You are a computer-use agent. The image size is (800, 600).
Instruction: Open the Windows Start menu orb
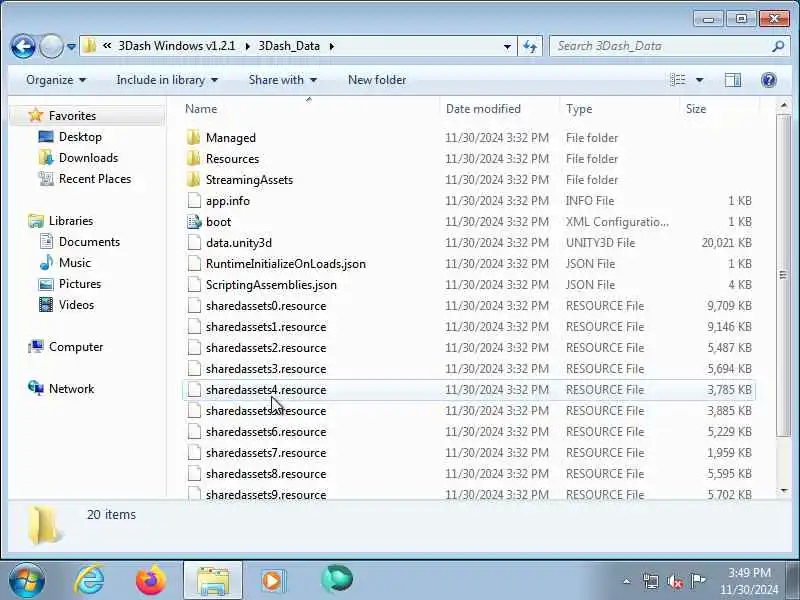click(x=27, y=581)
